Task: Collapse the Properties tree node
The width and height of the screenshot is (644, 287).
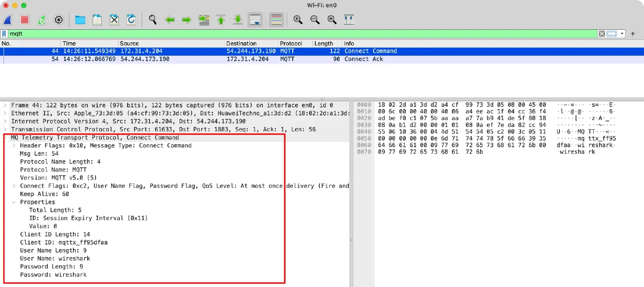Action: 14,202
